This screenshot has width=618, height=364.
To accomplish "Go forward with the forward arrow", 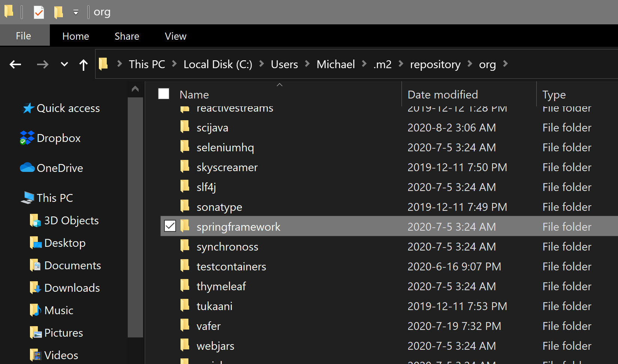I will point(43,64).
